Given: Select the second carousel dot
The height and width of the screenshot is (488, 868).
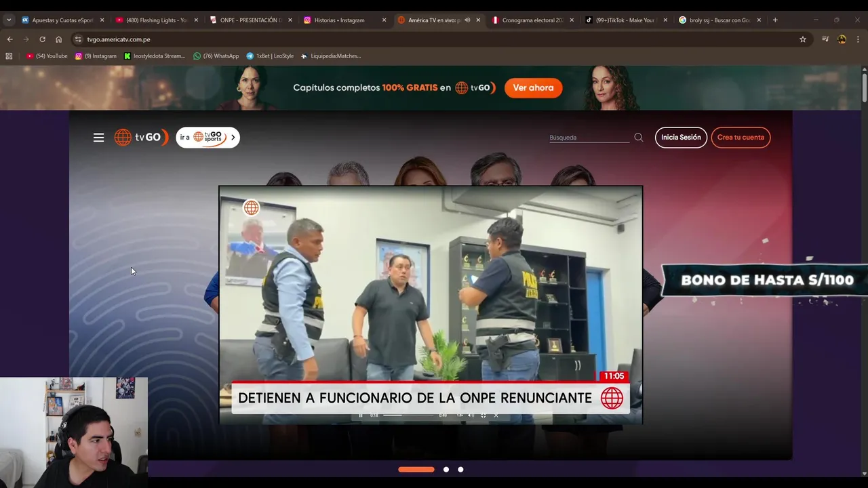Looking at the screenshot, I should tap(446, 469).
